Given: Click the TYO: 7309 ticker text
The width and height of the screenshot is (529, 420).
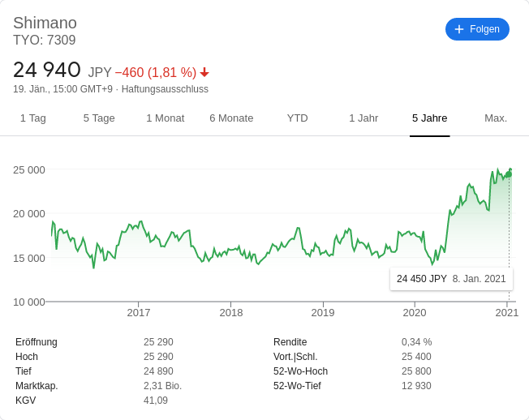Looking at the screenshot, I should 44,40.
